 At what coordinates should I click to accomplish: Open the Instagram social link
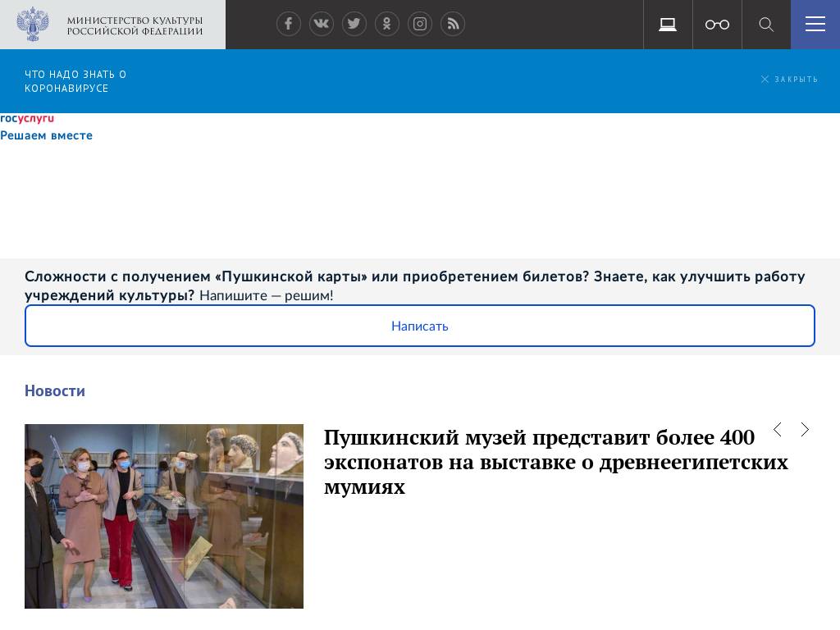tap(420, 24)
